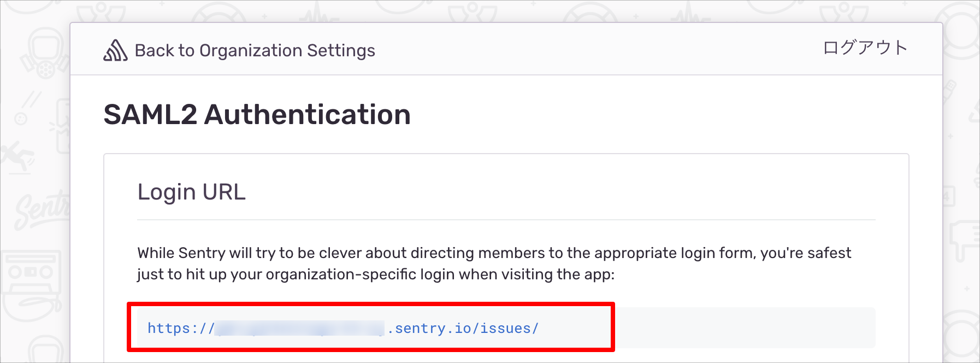Click the pointing hand background illustration
980x363 pixels.
tap(964, 241)
